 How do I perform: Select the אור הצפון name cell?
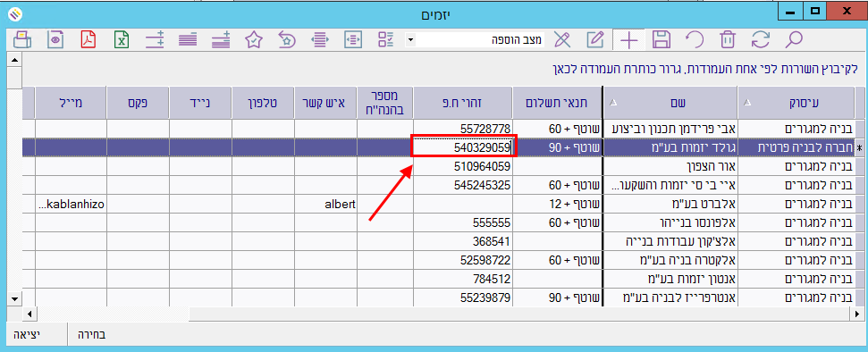[x=670, y=166]
